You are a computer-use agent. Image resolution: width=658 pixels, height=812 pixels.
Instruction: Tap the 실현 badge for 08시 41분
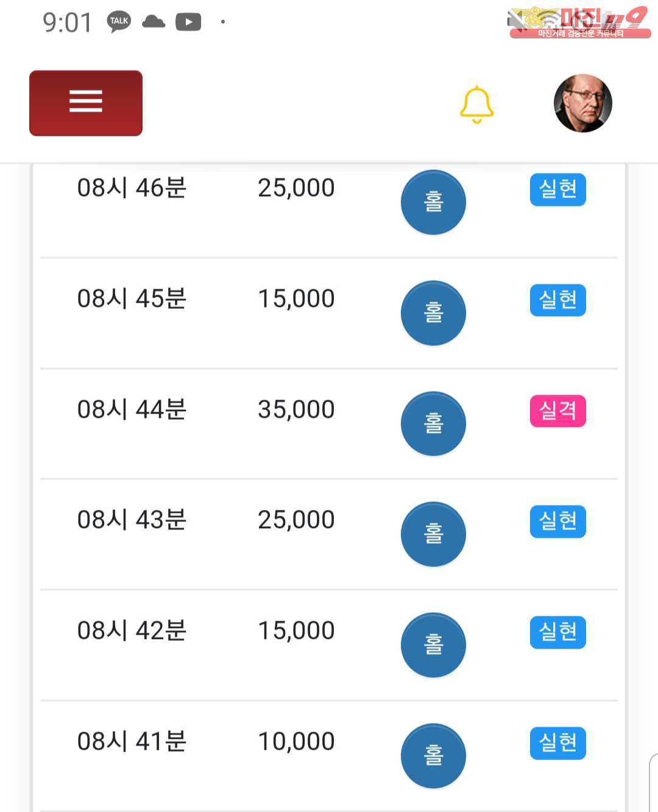click(557, 743)
